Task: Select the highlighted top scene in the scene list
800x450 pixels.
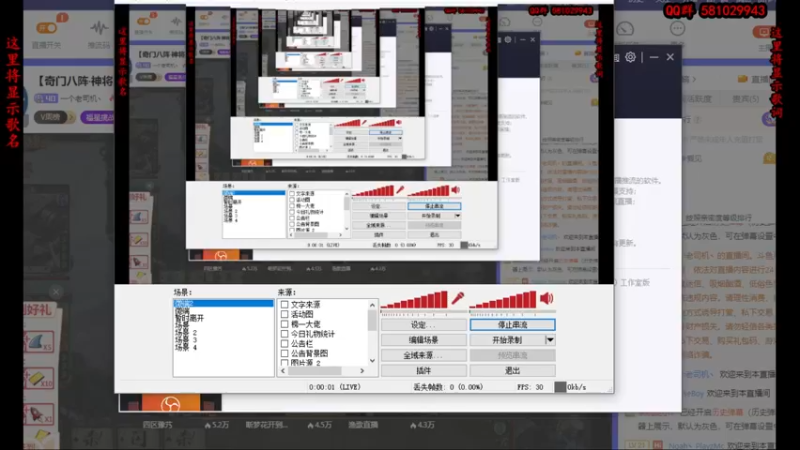Action: [x=223, y=303]
